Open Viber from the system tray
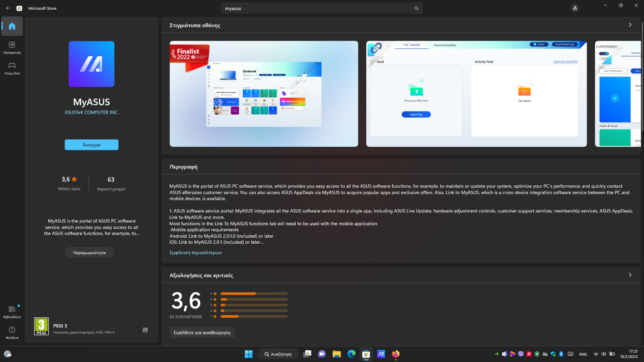This screenshot has height=362, width=644. pos(521,354)
